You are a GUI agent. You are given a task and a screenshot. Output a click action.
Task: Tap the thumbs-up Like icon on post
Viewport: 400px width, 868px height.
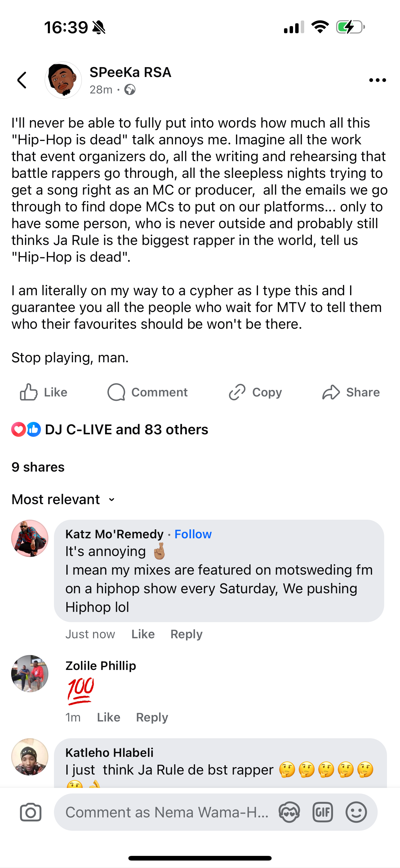click(29, 392)
